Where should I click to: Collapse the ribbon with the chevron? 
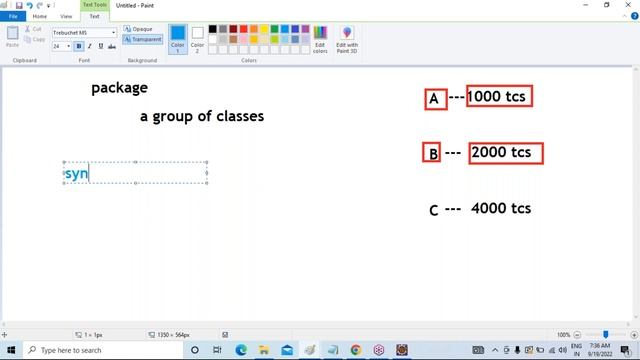tap(624, 16)
